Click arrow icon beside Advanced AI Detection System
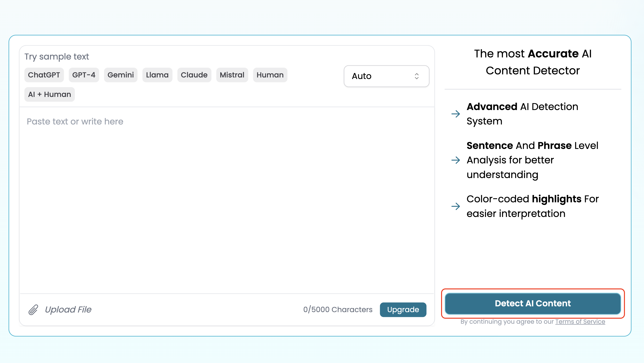This screenshot has height=363, width=644. click(x=456, y=114)
